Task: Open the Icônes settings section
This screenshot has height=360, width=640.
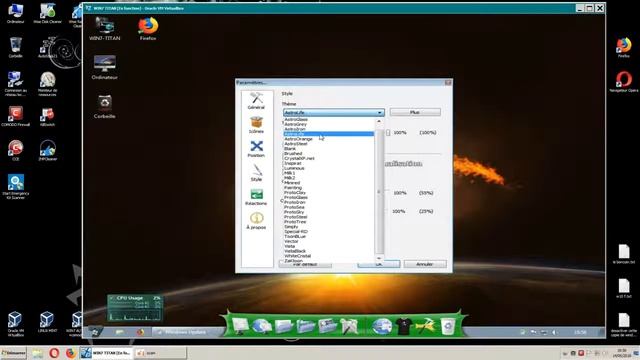Action: [256, 124]
